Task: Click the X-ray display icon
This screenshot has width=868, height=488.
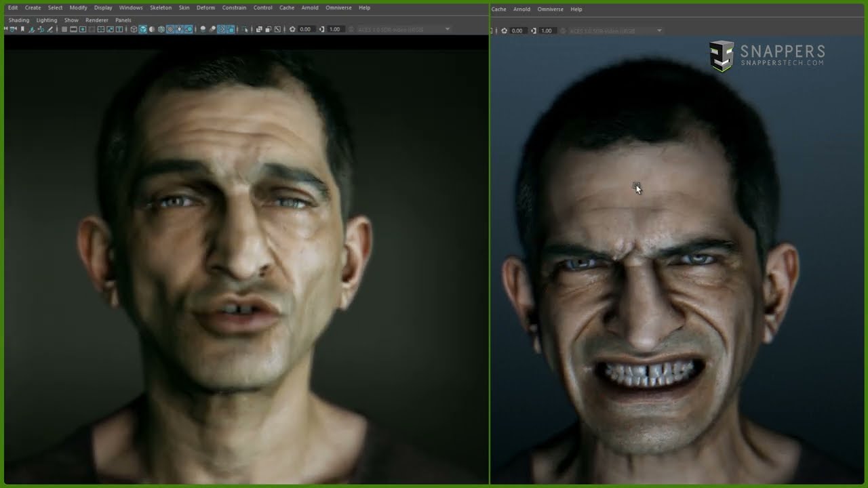Action: (259, 29)
